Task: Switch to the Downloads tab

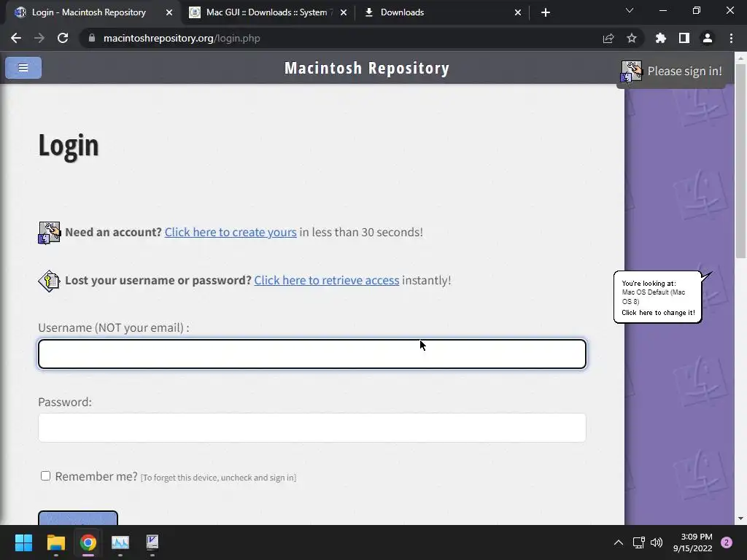Action: 442,12
